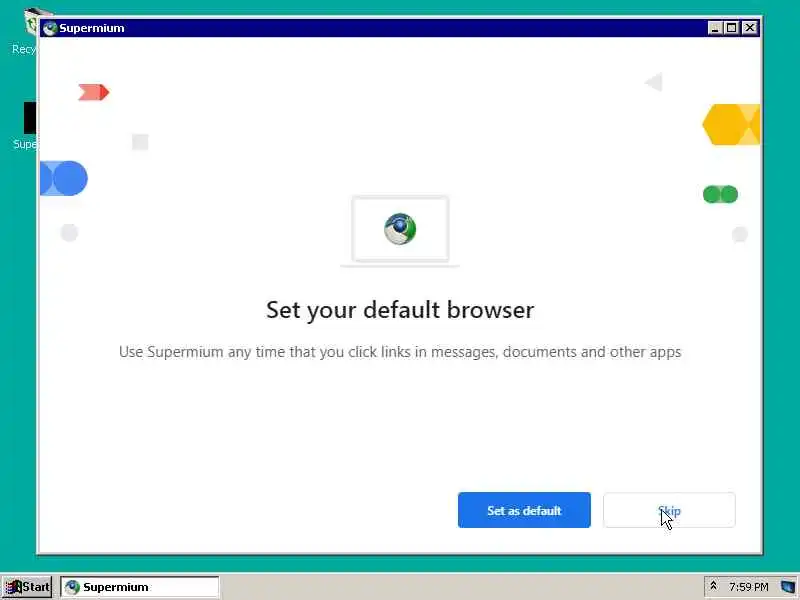Click the Supermium title bar icon
The image size is (800, 600).
pos(49,28)
